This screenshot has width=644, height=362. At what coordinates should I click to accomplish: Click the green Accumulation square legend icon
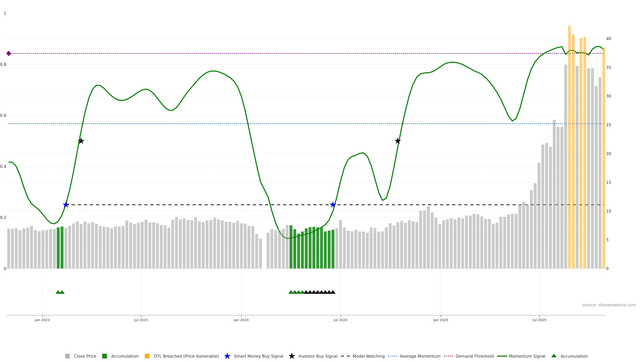coord(104,356)
